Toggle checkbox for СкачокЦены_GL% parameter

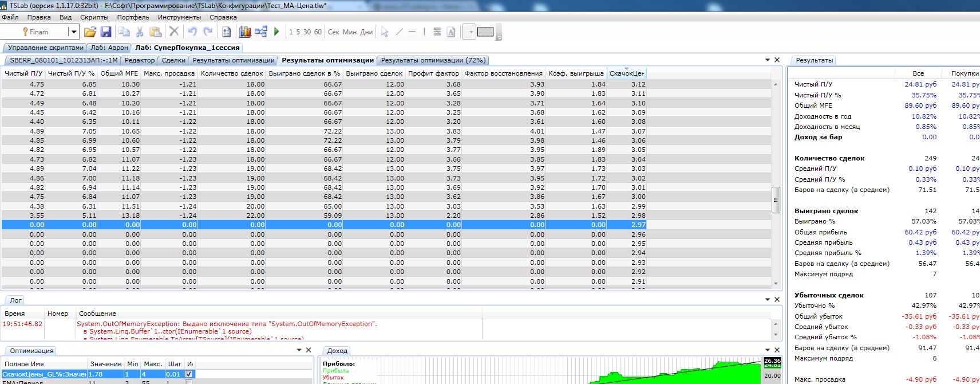click(x=189, y=374)
